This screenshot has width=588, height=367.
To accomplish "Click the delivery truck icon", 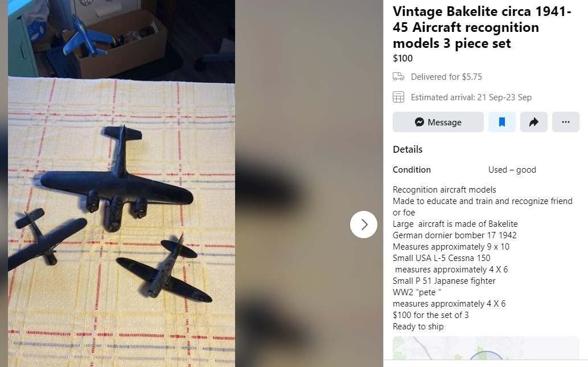I will (398, 76).
